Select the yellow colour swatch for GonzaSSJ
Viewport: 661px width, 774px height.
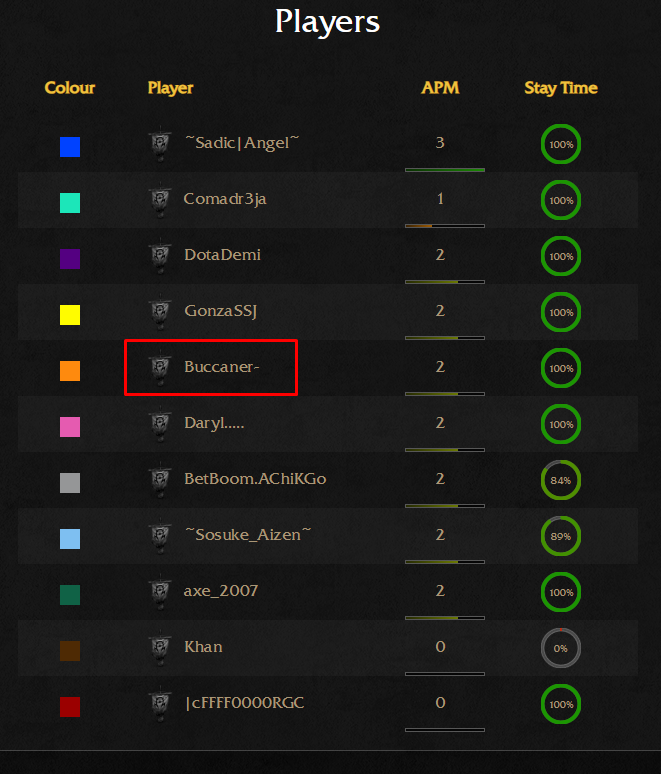click(70, 315)
